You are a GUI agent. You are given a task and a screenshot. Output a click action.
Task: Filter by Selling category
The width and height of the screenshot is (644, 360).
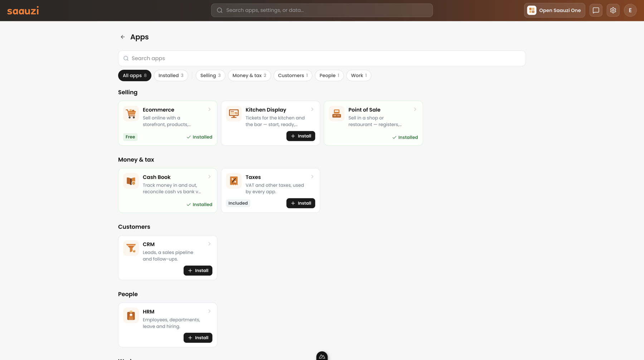tap(210, 75)
